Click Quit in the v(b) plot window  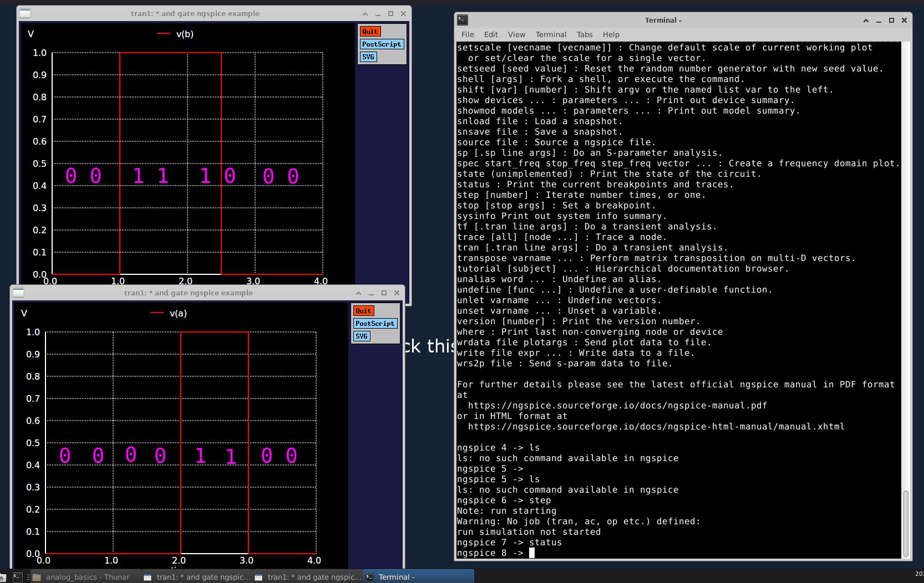pos(370,32)
